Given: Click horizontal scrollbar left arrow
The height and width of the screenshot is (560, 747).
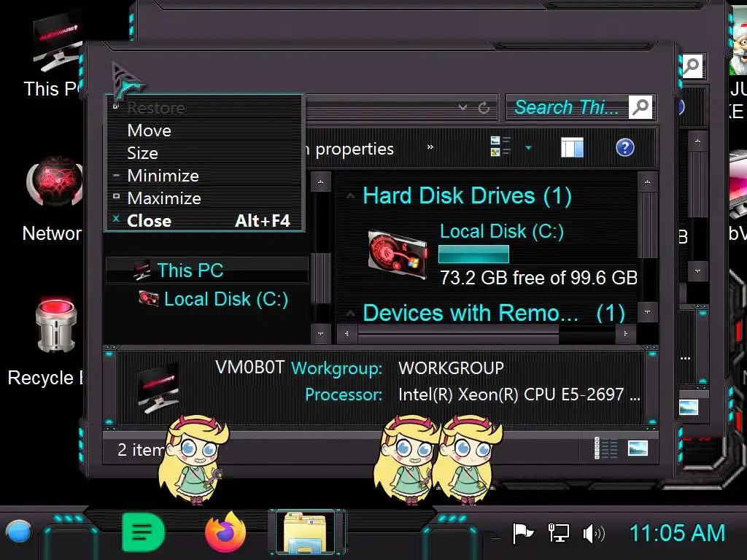Looking at the screenshot, I should (347, 333).
